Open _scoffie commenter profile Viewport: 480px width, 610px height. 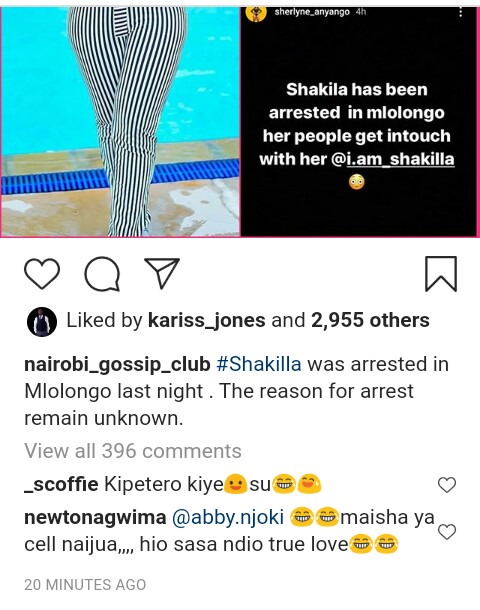point(61,485)
